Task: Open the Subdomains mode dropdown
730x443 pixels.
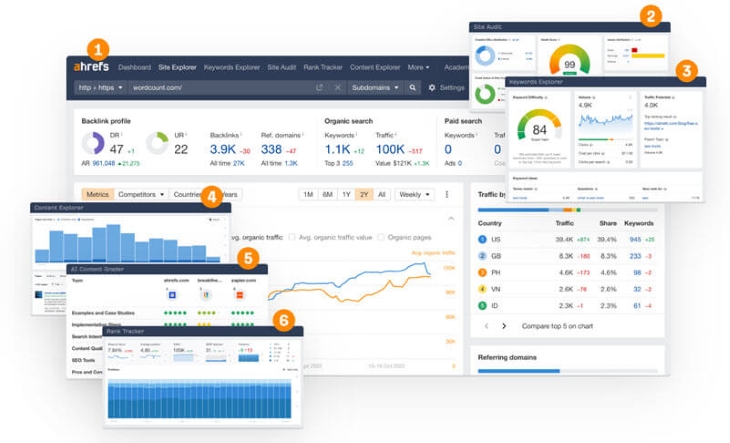Action: (375, 87)
